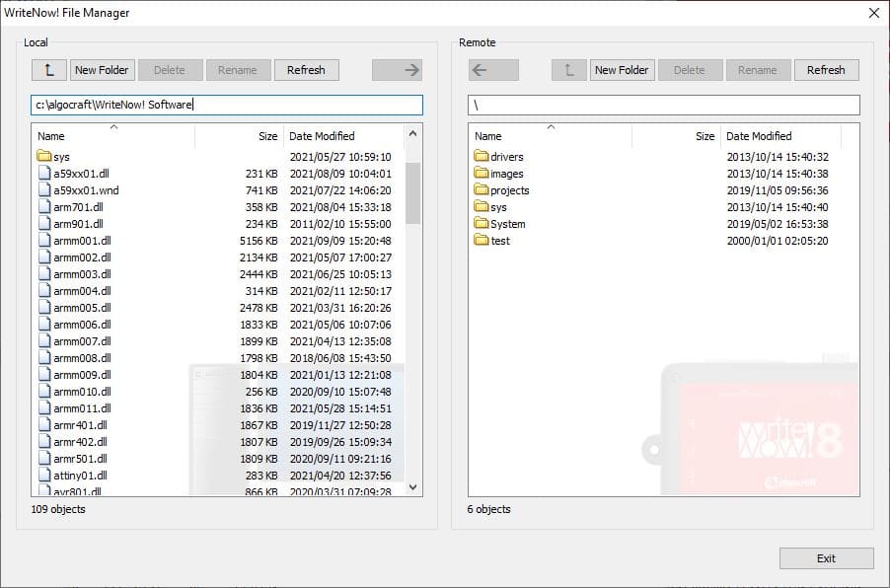The height and width of the screenshot is (588, 890).
Task: Exit the File Manager
Action: (827, 558)
